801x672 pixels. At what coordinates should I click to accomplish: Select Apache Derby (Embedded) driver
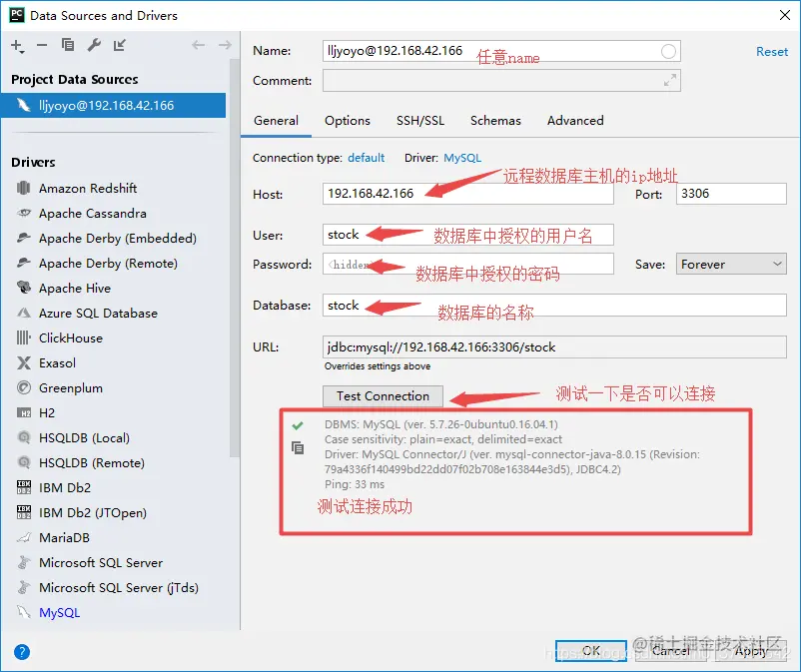coord(118,238)
